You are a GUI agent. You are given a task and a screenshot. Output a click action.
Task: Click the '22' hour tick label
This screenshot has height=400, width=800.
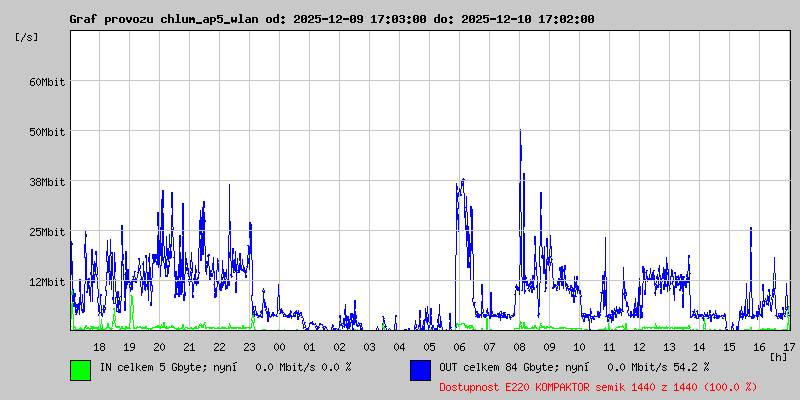tap(219, 347)
